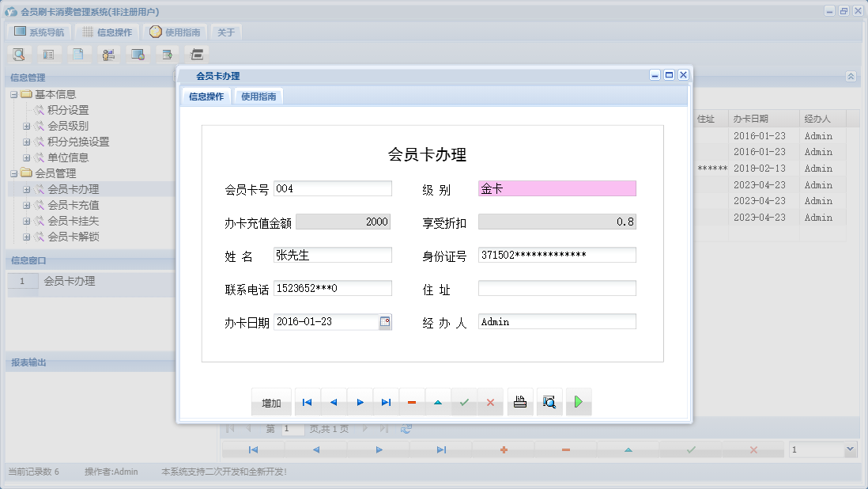Jump to the last record using the navigation arrow
Viewport: 868px width, 489px height.
(384, 401)
